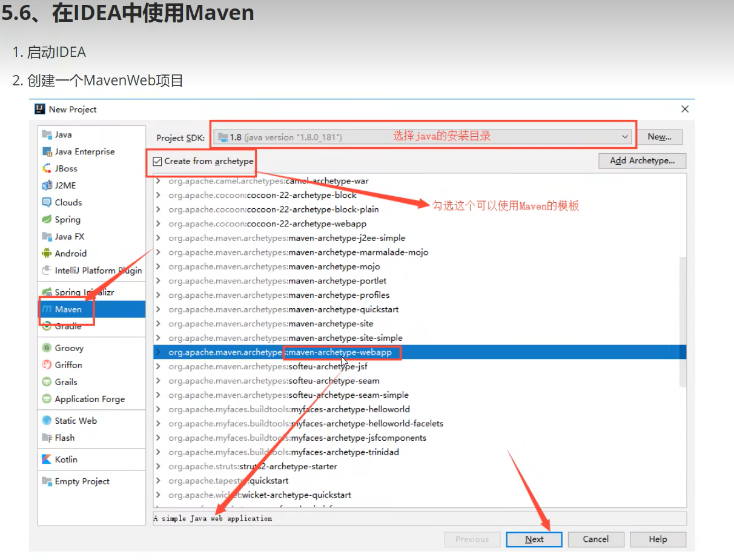
Task: Click the JBoss icon
Action: [x=47, y=168]
